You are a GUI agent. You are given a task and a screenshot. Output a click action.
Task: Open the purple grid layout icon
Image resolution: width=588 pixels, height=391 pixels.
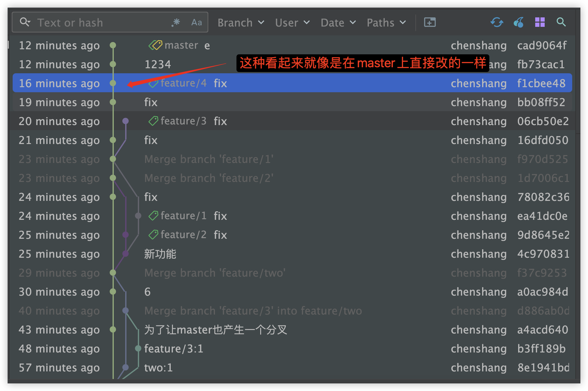540,22
